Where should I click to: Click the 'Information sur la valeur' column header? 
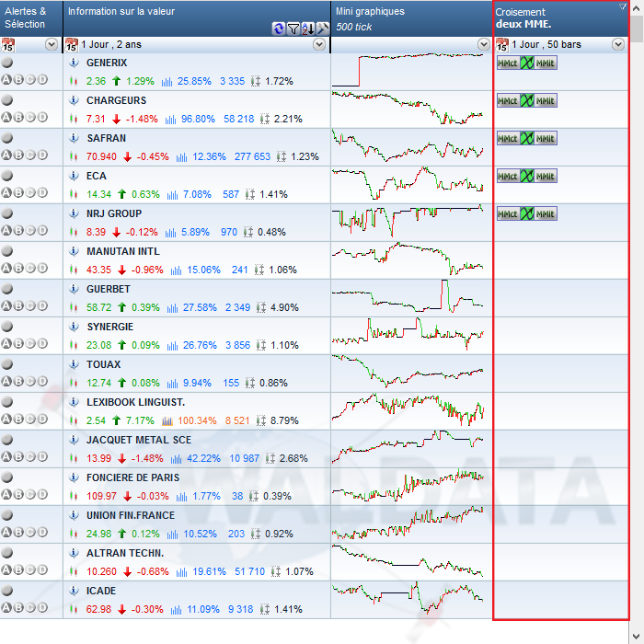197,18
